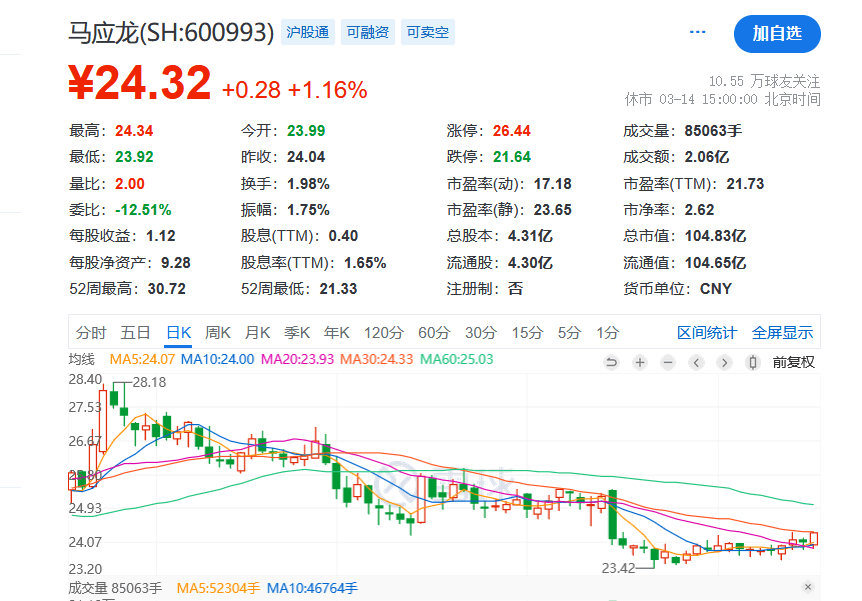Click the 最高 value 24.34
This screenshot has width=862, height=601.
tap(134, 131)
